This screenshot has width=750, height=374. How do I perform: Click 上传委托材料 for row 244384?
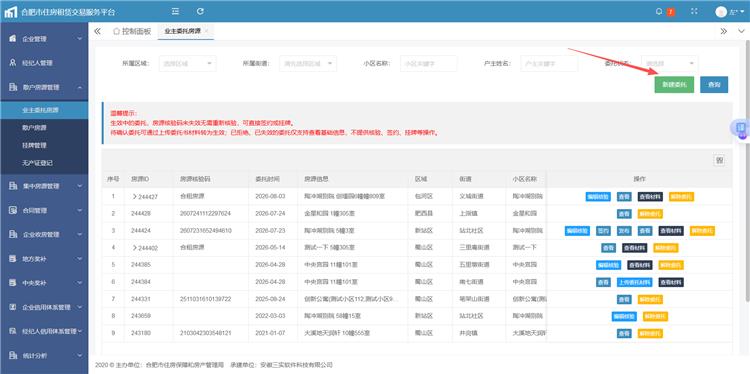[x=634, y=282]
